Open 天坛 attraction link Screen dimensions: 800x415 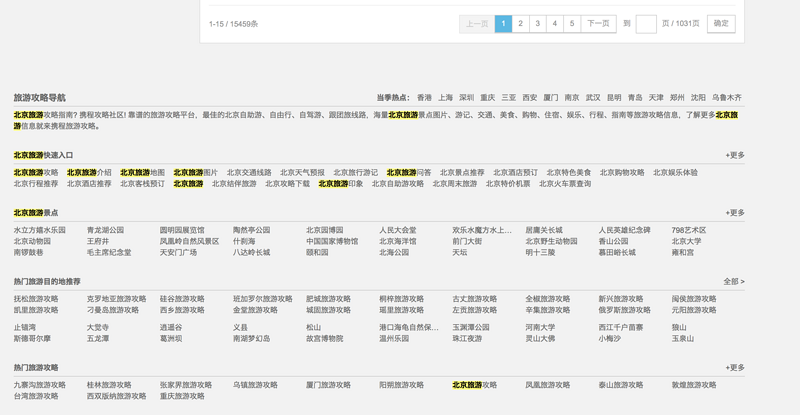pyautogui.click(x=460, y=253)
